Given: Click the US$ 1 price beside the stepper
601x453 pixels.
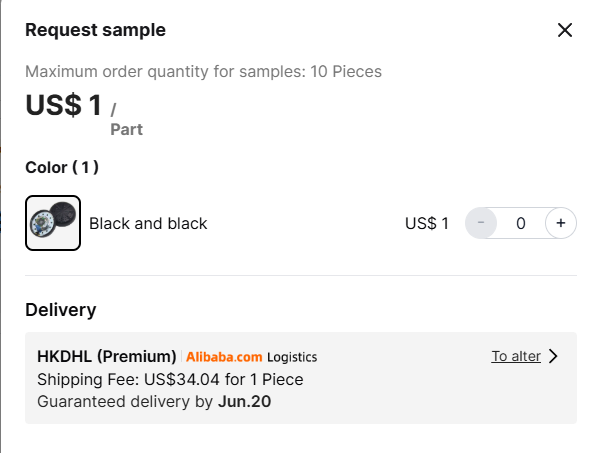Looking at the screenshot, I should tap(427, 223).
